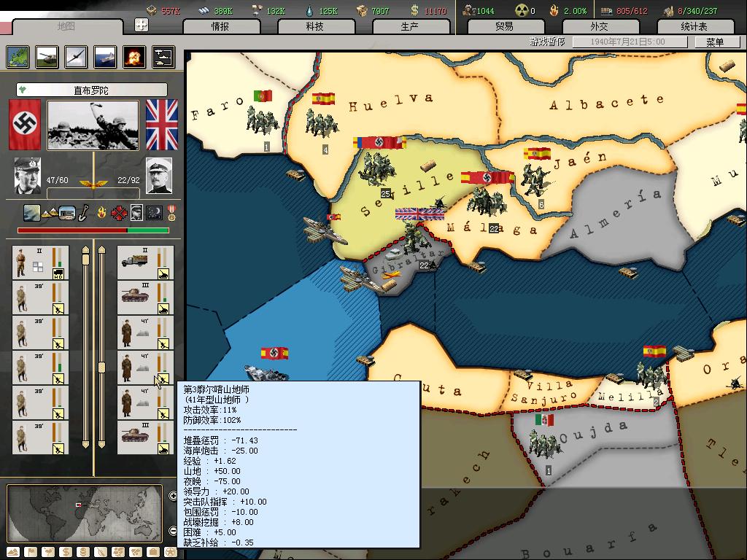Click right list scroll up arrow

[x=101, y=249]
